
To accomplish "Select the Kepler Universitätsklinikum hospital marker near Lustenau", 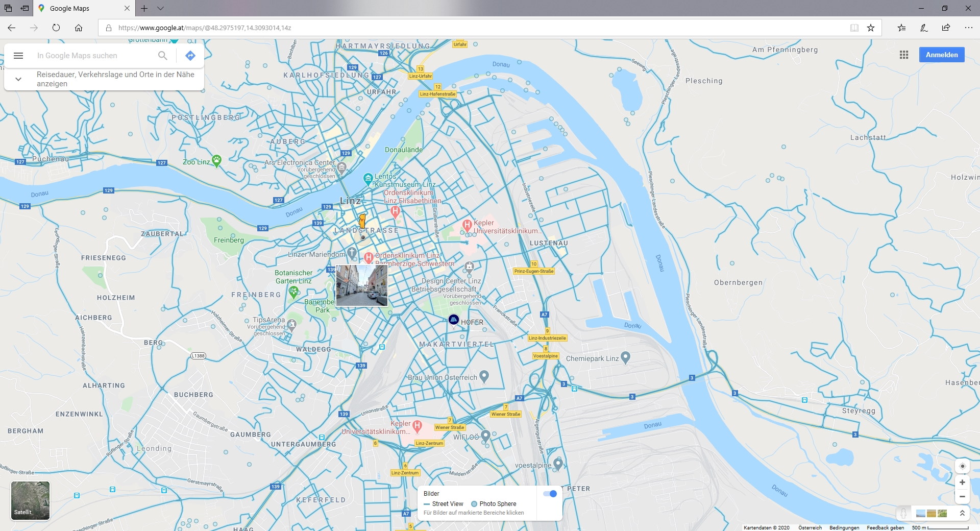I will tap(467, 225).
